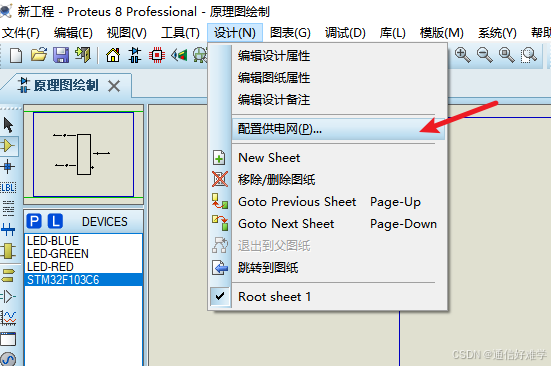Click the 3D Visualizer toolbar icon
The image size is (551, 366).
(x=179, y=55)
